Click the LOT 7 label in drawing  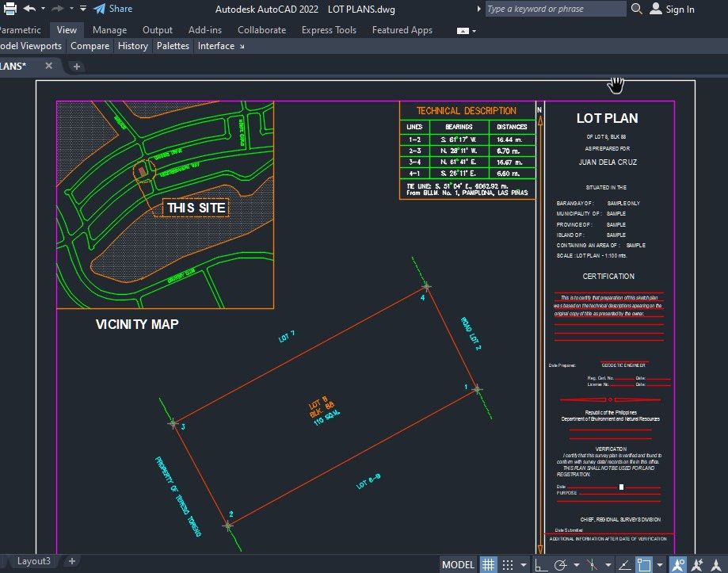click(x=287, y=337)
